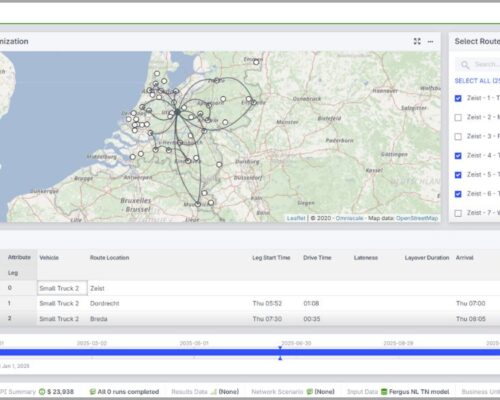Click the Attribute header cell
Screen dimensions: 500x400
19,257
